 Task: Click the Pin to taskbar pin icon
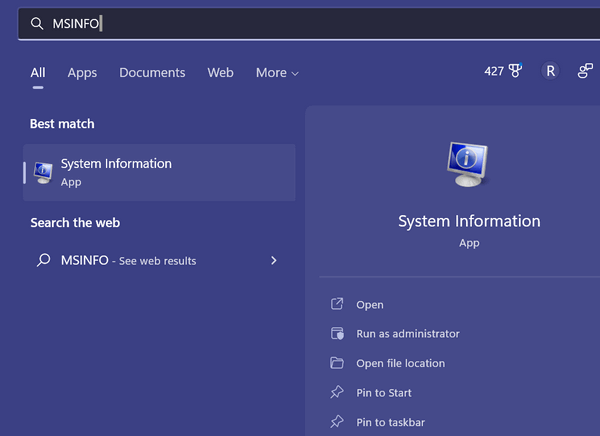[x=337, y=421]
